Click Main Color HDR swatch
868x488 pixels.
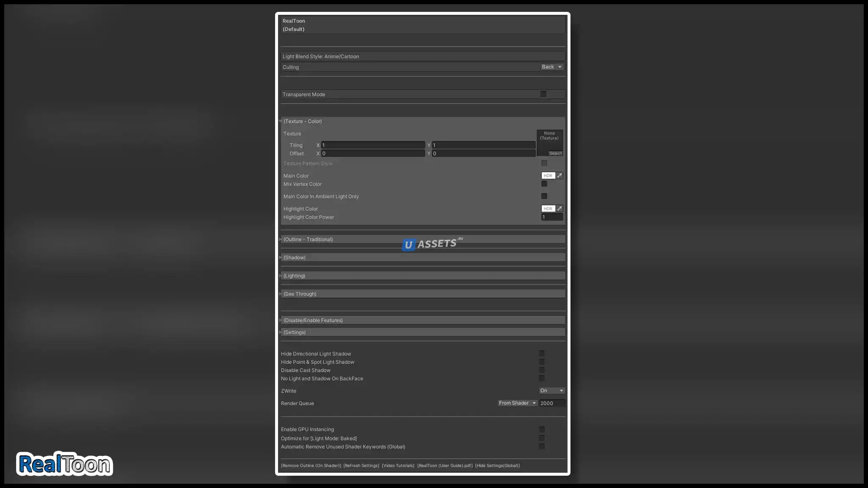pyautogui.click(x=548, y=175)
